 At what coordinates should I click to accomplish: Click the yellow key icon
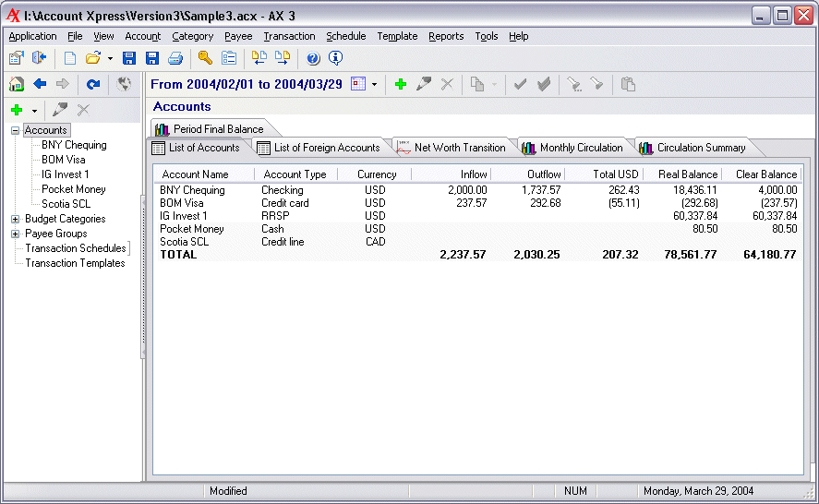pos(205,58)
